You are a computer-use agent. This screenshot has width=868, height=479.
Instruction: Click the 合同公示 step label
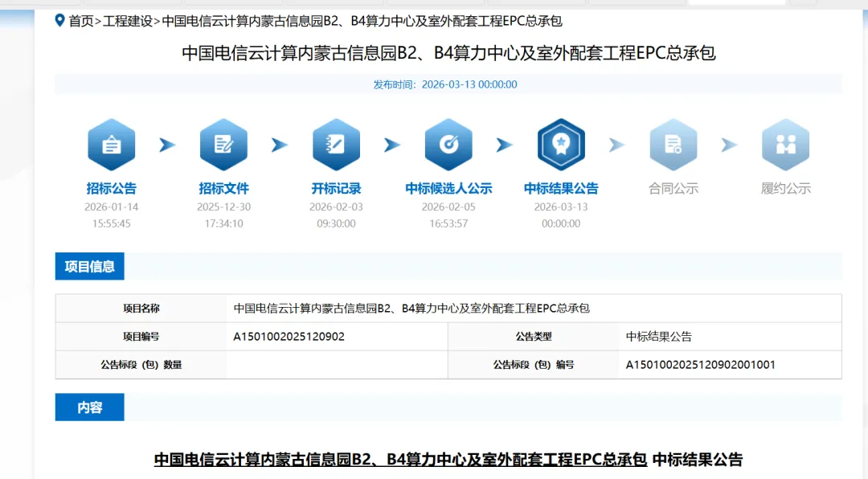click(674, 188)
